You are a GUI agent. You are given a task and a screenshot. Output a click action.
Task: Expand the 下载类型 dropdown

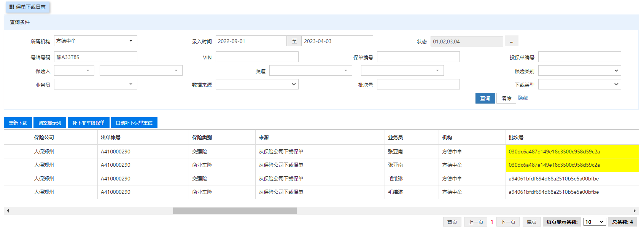click(579, 84)
